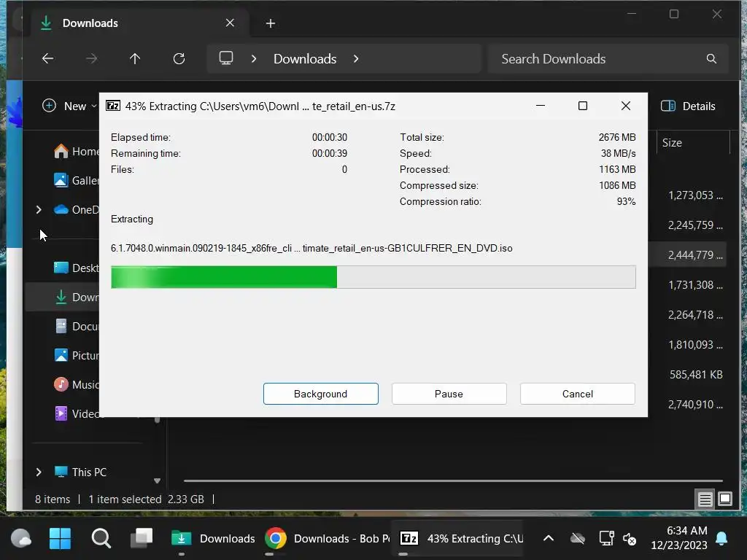The height and width of the screenshot is (560, 747).
Task: Open Pictures in the sidebar
Action: pos(76,355)
